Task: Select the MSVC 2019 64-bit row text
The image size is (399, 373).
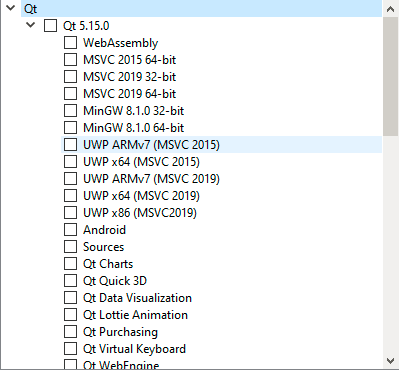Action: click(x=129, y=94)
